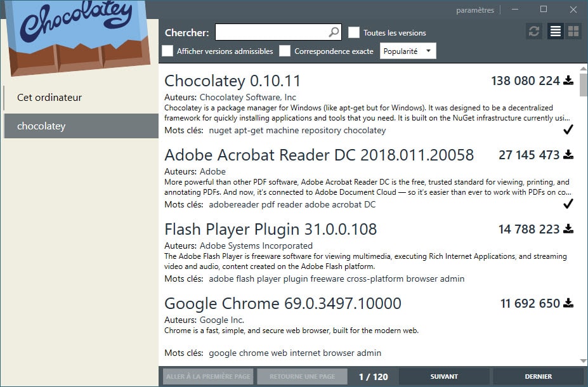Click keywords adobereader pdf reader adobe acrobat DC
The image size is (588, 387).
click(x=292, y=205)
